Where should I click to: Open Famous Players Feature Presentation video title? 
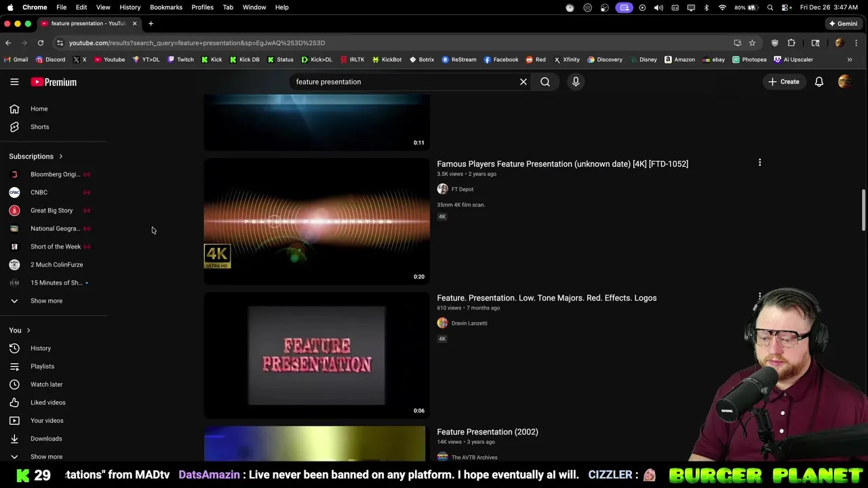click(562, 164)
